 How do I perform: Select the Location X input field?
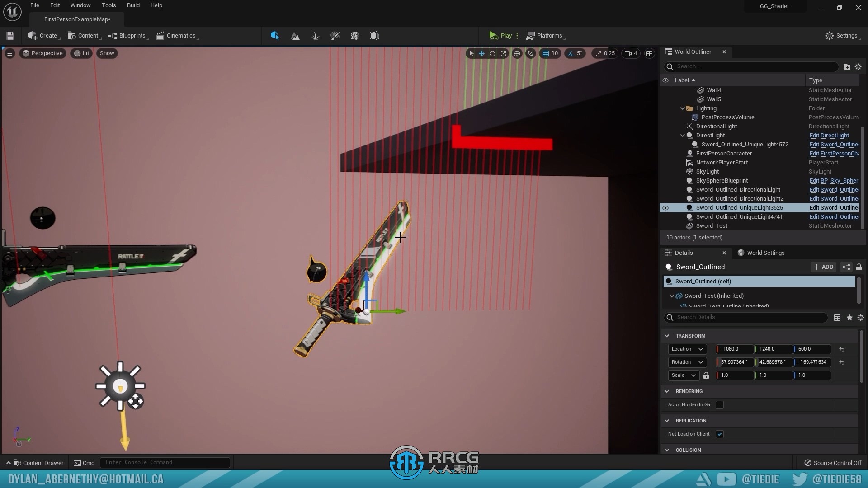pyautogui.click(x=734, y=348)
